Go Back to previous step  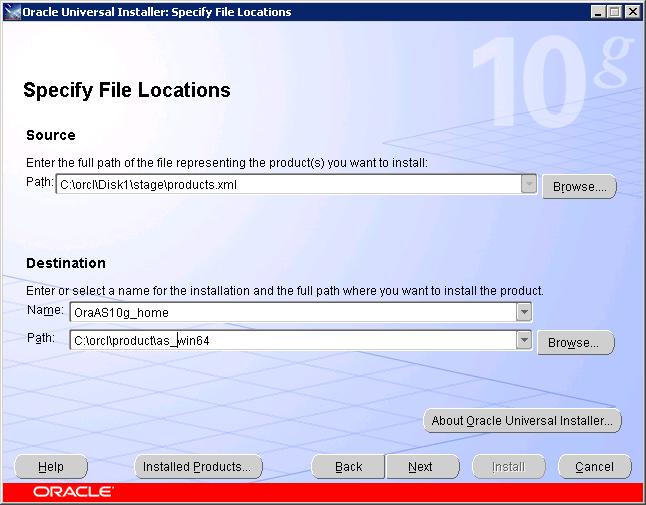point(348,467)
